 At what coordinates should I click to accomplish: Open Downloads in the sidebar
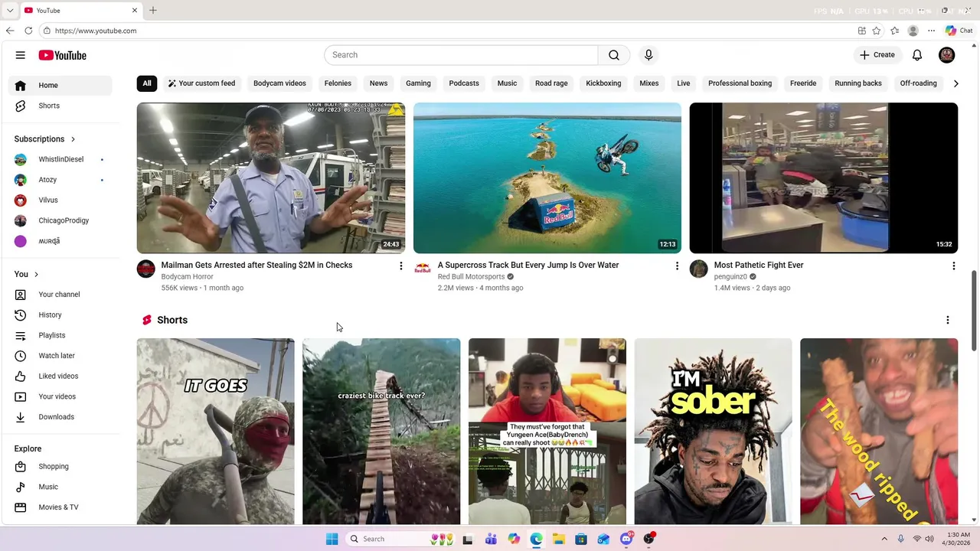point(60,417)
